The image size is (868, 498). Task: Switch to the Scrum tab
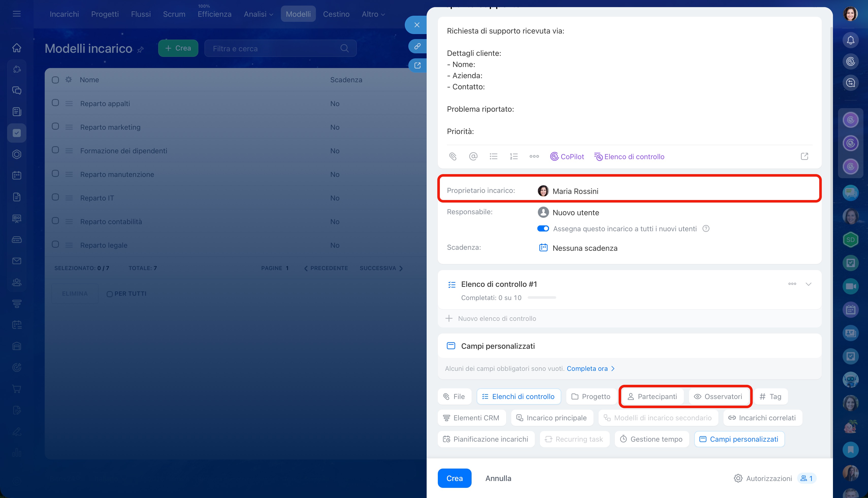[174, 14]
